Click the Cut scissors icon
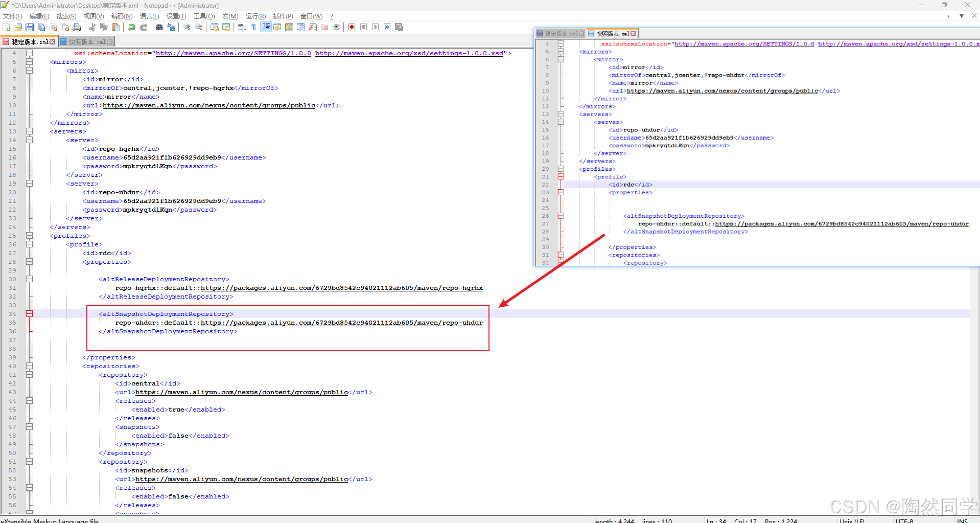The image size is (980, 523). [92, 27]
